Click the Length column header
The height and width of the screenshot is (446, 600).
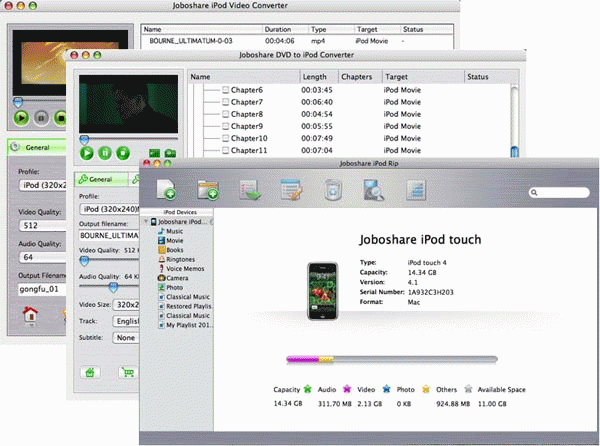[319, 77]
